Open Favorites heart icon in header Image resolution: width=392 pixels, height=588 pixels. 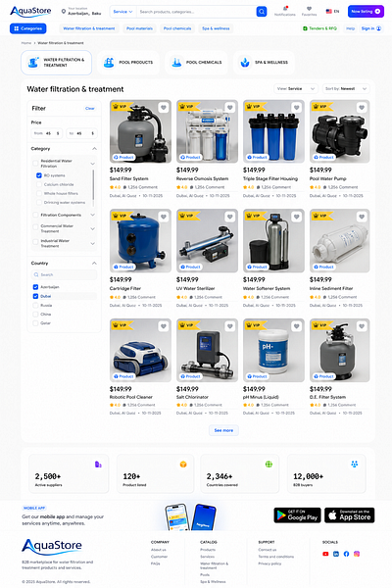coord(309,9)
